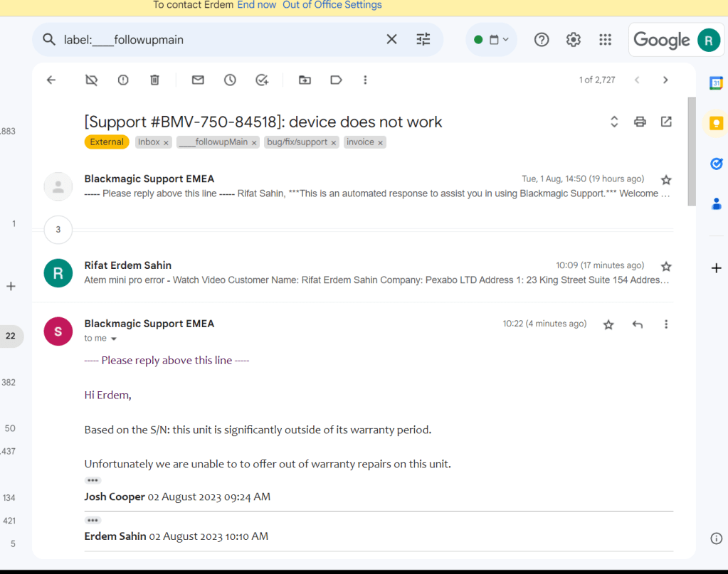Open Gmail Settings gear
The height and width of the screenshot is (574, 728).
(x=574, y=39)
